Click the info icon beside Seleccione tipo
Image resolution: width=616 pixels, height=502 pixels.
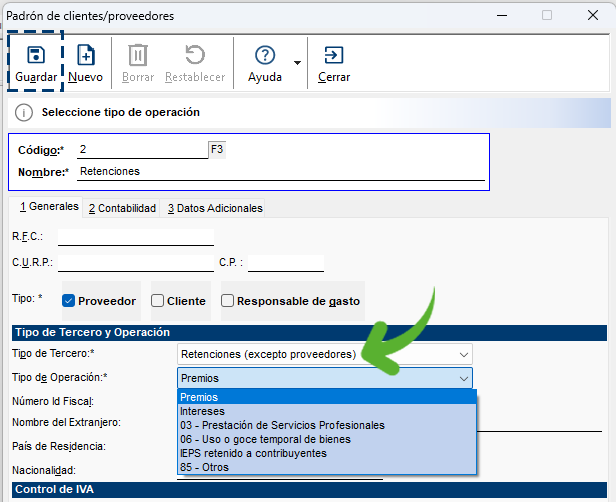(24, 113)
